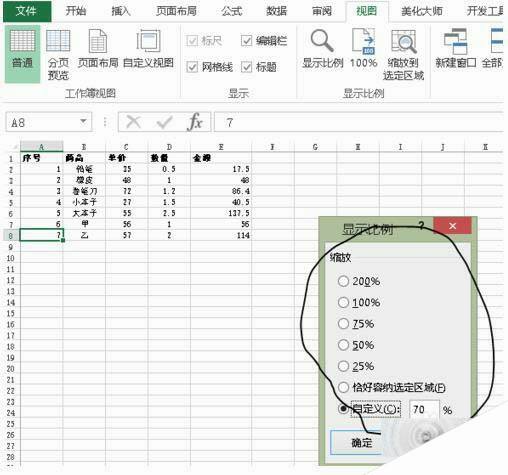
Task: Reset zoom with the 100% icon
Action: click(x=363, y=48)
